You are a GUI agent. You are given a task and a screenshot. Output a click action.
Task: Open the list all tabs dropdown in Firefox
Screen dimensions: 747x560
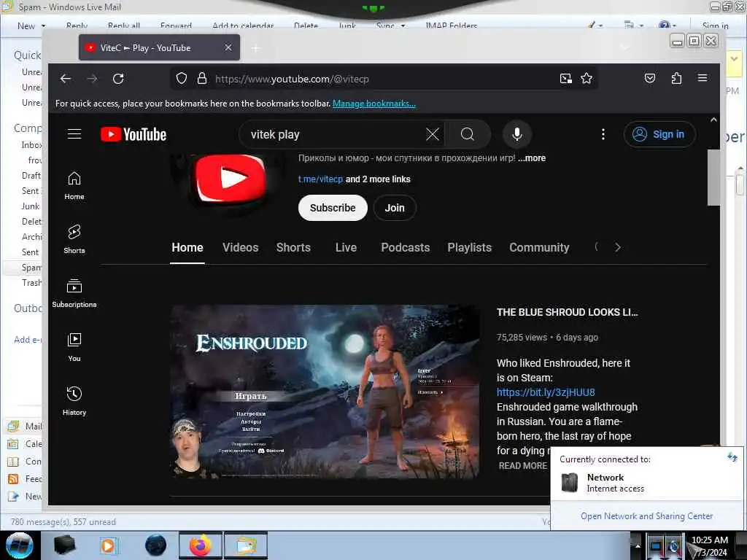(x=624, y=47)
